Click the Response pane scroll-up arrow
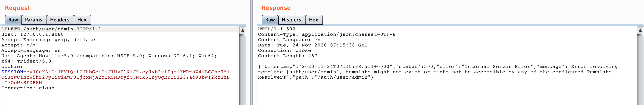This screenshot has width=644, height=105. tap(640, 30)
